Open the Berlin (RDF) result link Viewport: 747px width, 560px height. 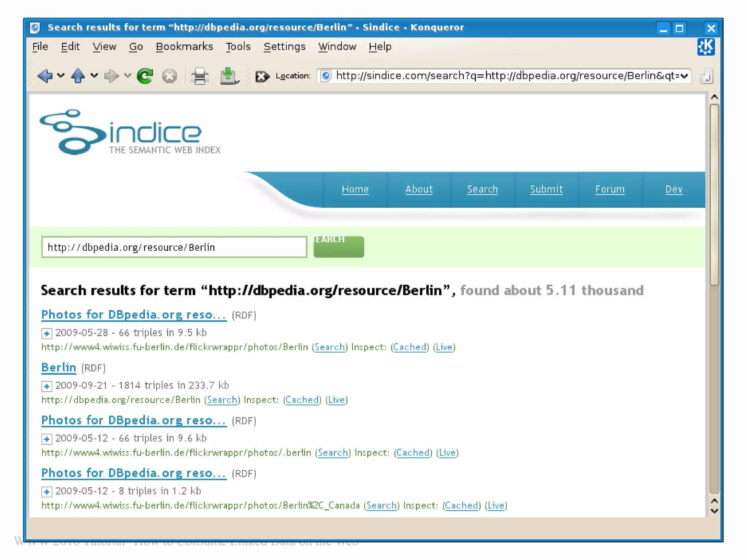click(x=58, y=367)
